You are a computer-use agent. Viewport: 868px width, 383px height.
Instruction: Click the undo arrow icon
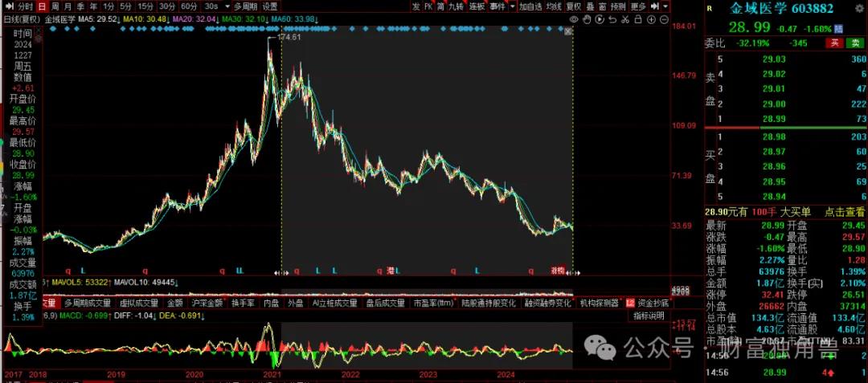(x=612, y=20)
